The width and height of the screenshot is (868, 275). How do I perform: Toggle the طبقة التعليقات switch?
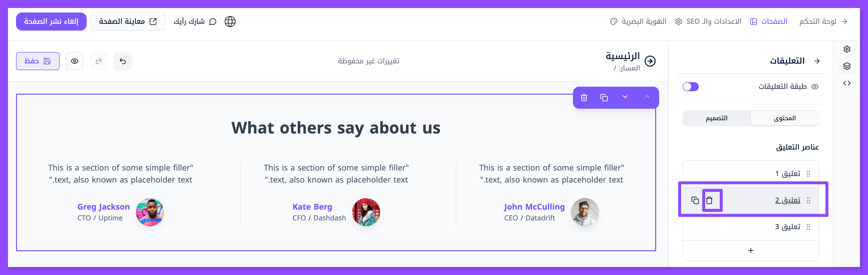pos(690,87)
